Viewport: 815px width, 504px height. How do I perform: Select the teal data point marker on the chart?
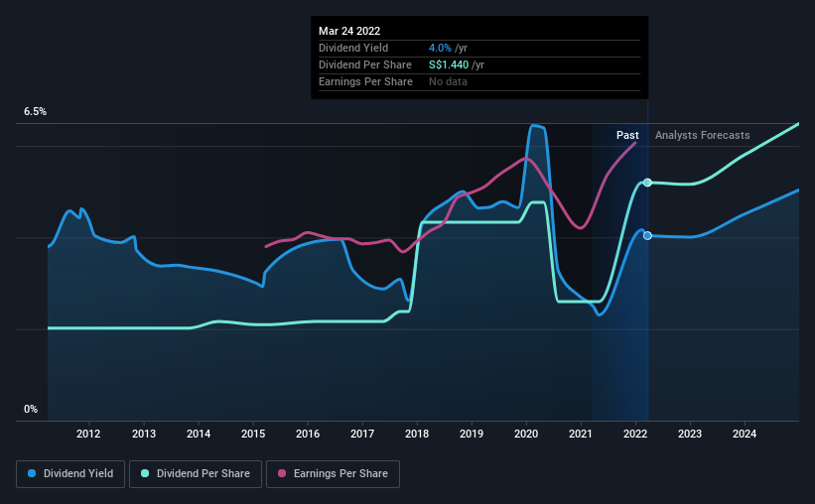[x=647, y=183]
